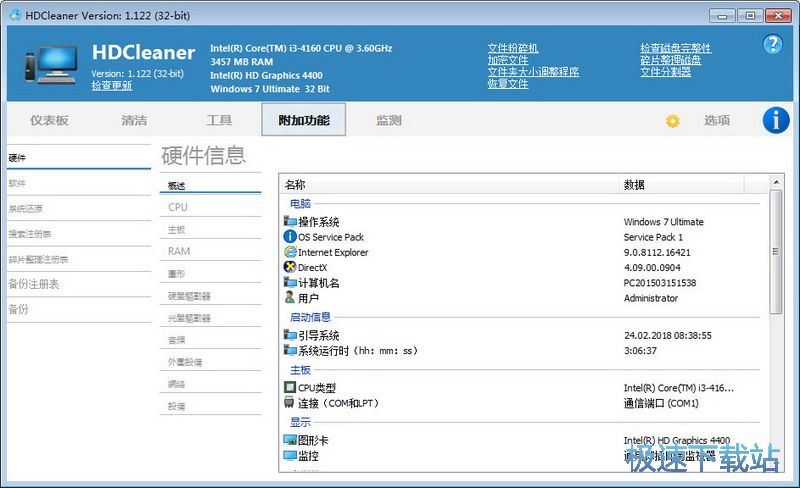Click the 用户 user icon in the list
The width and height of the screenshot is (800, 488).
(x=290, y=297)
